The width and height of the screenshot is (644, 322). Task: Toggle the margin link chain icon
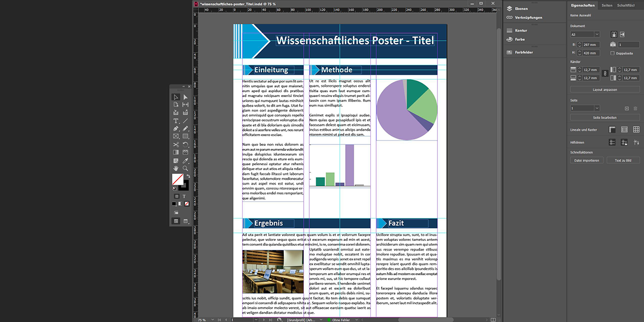(605, 74)
